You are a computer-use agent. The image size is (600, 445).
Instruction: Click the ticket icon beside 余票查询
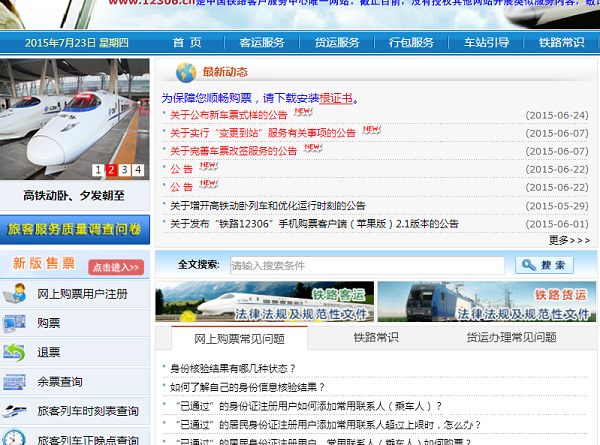[15, 382]
